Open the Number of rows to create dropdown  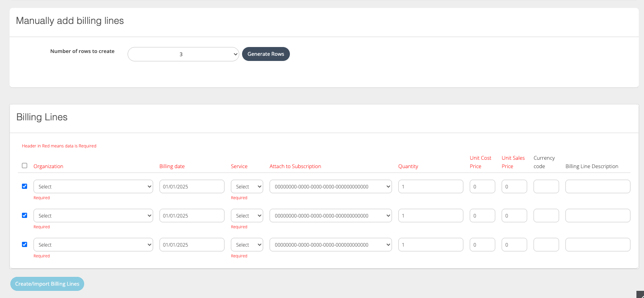point(183,54)
